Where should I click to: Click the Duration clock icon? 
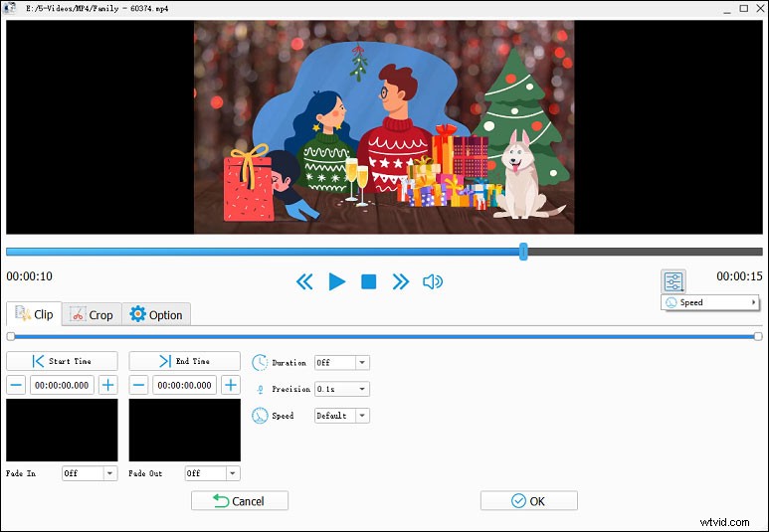[x=260, y=362]
